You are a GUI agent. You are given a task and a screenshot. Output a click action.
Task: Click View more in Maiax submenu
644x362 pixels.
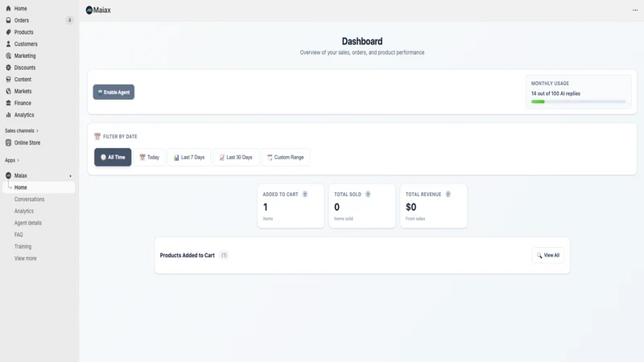26,258
